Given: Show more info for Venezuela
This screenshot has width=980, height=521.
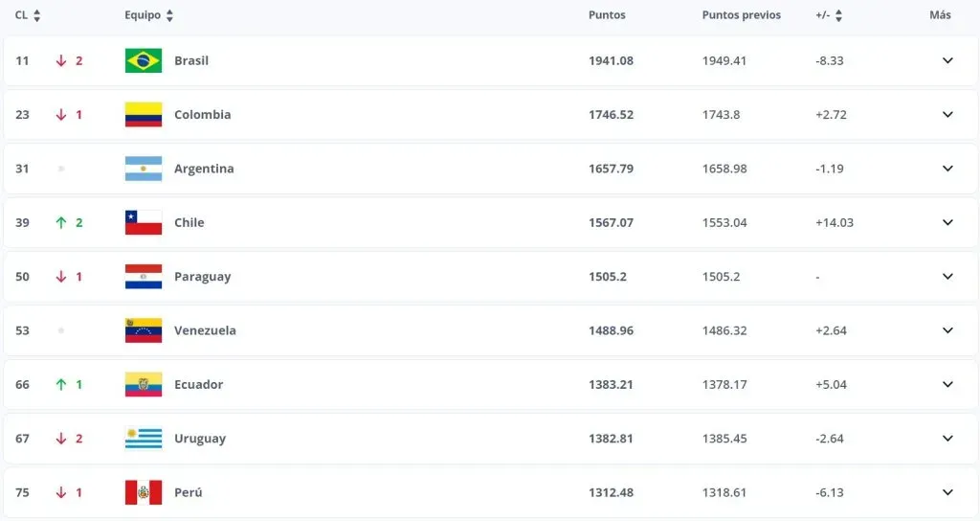Looking at the screenshot, I should tap(947, 330).
